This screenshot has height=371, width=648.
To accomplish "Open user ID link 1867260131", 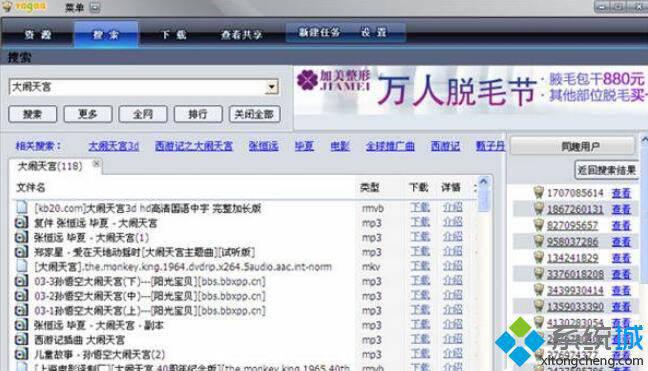I will [575, 209].
